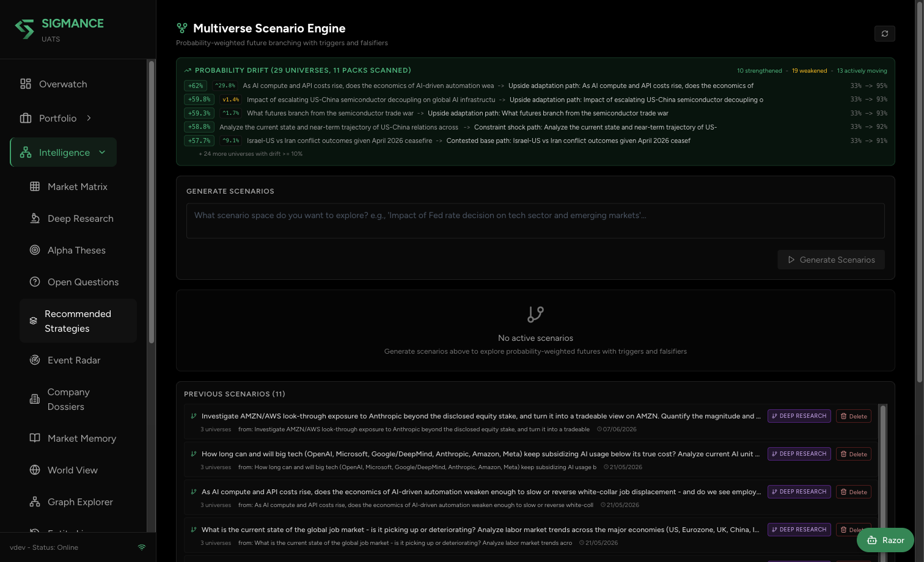Click branch icon beside global job market scenario
This screenshot has height=562, width=924.
point(194,530)
